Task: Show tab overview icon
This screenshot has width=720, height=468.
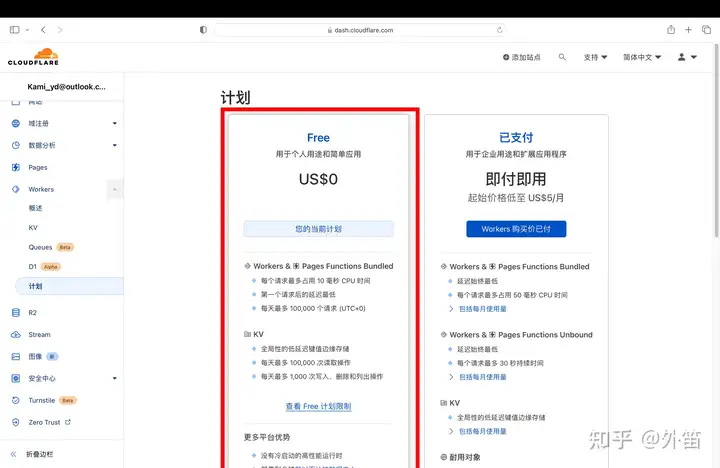Action: [x=706, y=30]
